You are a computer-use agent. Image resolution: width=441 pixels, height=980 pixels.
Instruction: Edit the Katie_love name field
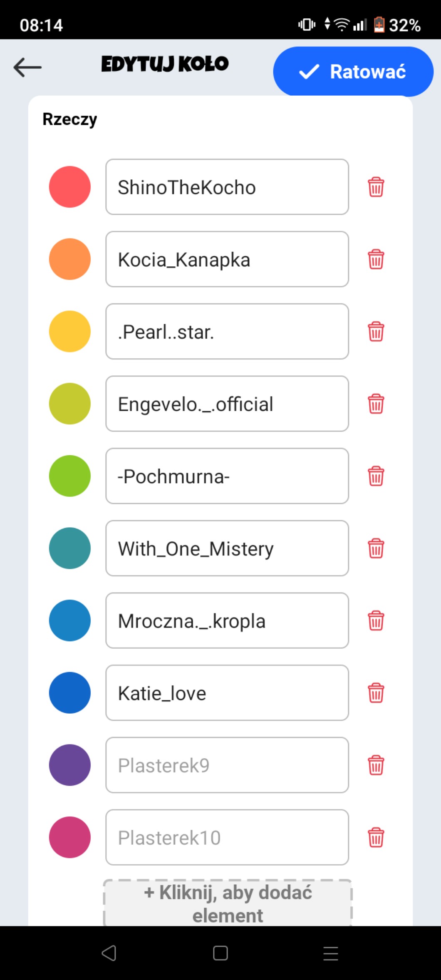point(227,693)
